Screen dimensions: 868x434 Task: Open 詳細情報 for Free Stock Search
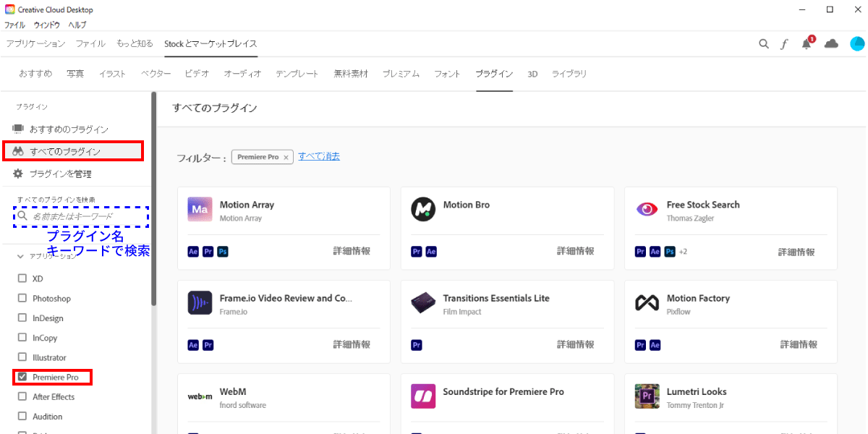pyautogui.click(x=796, y=252)
